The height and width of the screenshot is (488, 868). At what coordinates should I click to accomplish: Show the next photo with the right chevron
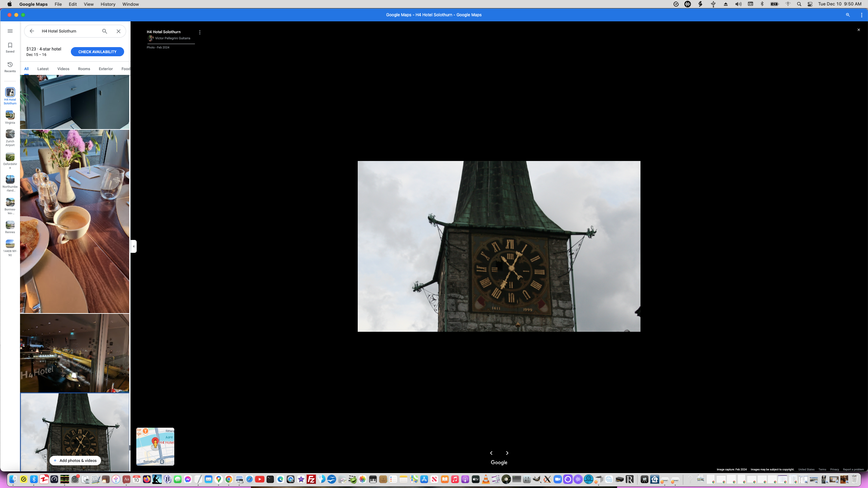click(x=507, y=453)
